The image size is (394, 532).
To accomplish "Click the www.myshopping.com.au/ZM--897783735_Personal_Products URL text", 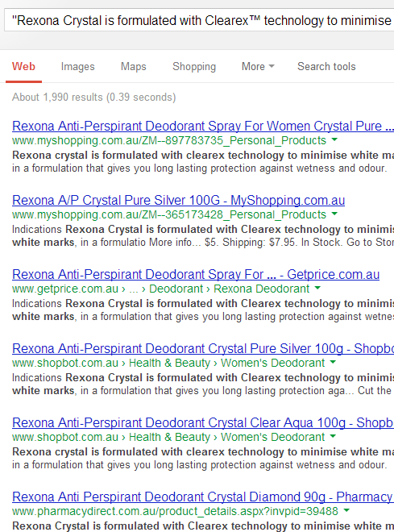I will pos(169,140).
